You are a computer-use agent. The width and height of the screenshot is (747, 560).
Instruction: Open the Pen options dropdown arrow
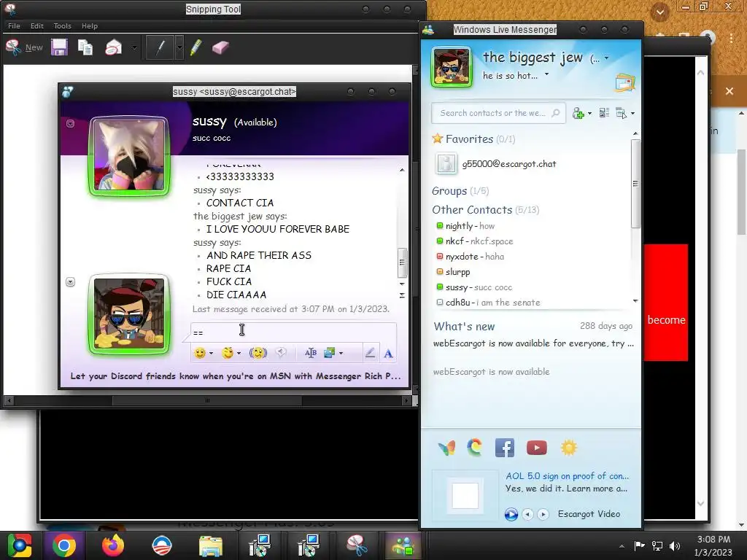pyautogui.click(x=179, y=47)
